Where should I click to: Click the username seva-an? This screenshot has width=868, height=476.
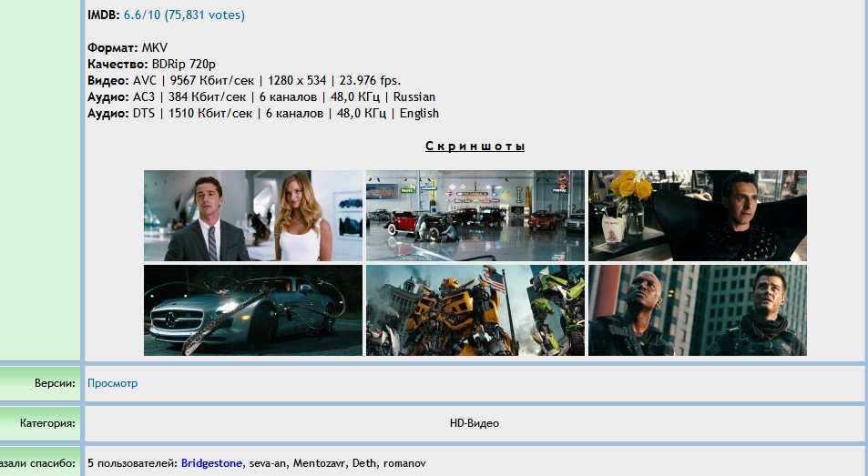[x=268, y=463]
